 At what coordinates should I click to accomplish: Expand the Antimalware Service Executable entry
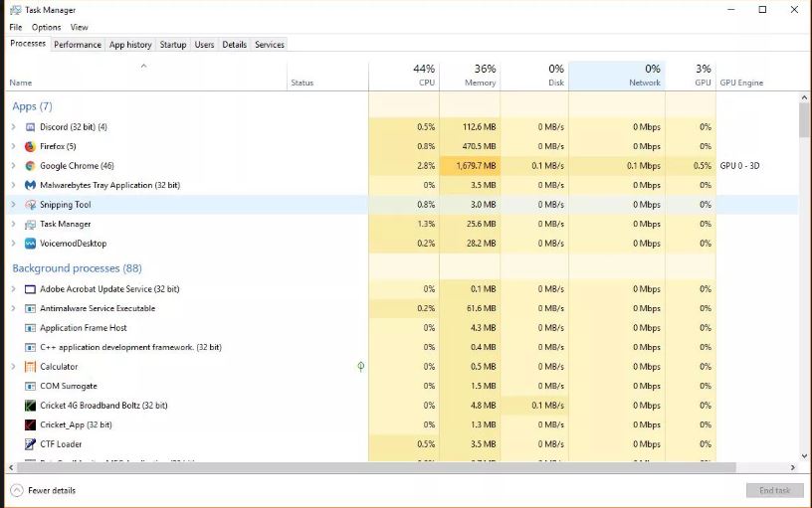click(x=14, y=309)
